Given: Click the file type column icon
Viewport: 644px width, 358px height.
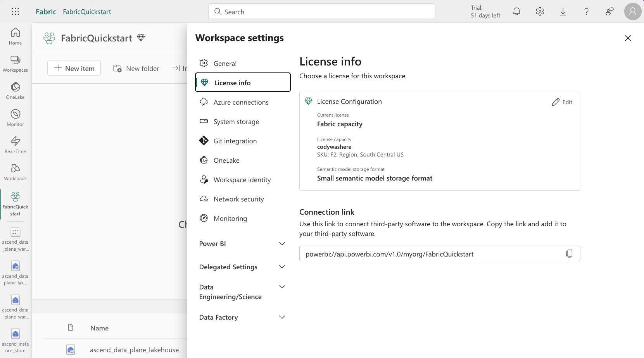Looking at the screenshot, I should coord(71,328).
